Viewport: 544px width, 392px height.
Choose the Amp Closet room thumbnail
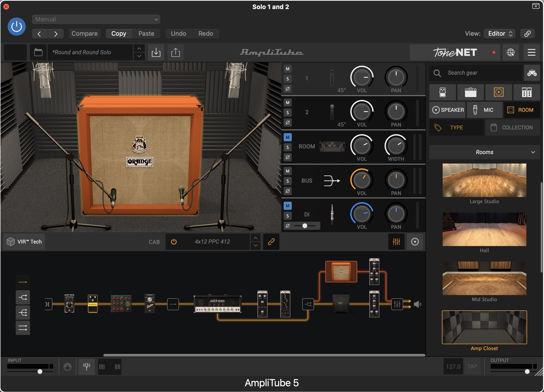[x=484, y=327]
